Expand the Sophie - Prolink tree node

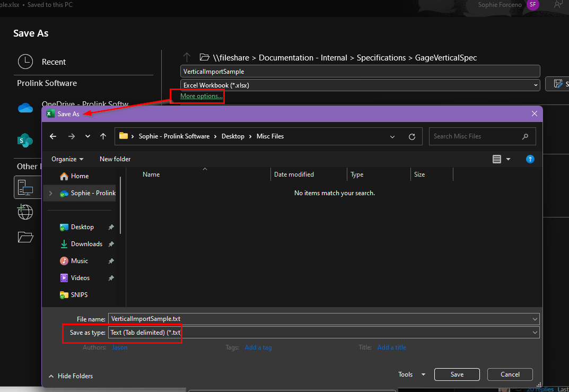[x=50, y=193]
